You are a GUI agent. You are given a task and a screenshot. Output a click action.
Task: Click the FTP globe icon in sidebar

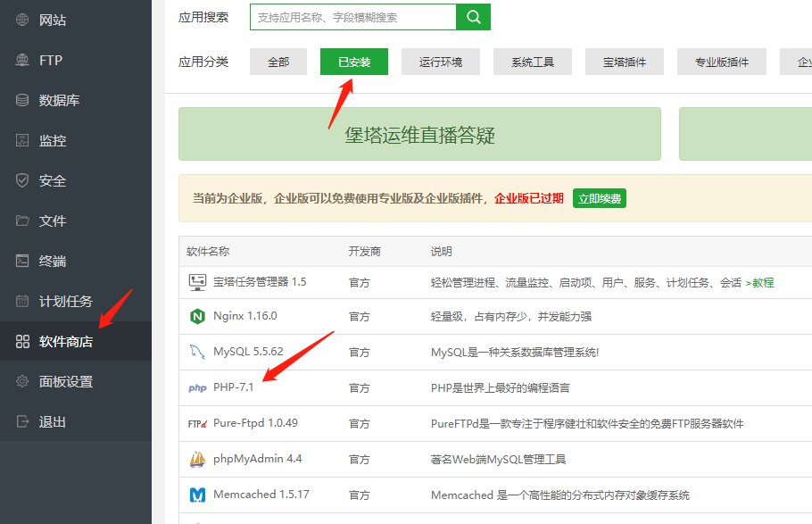click(x=22, y=60)
